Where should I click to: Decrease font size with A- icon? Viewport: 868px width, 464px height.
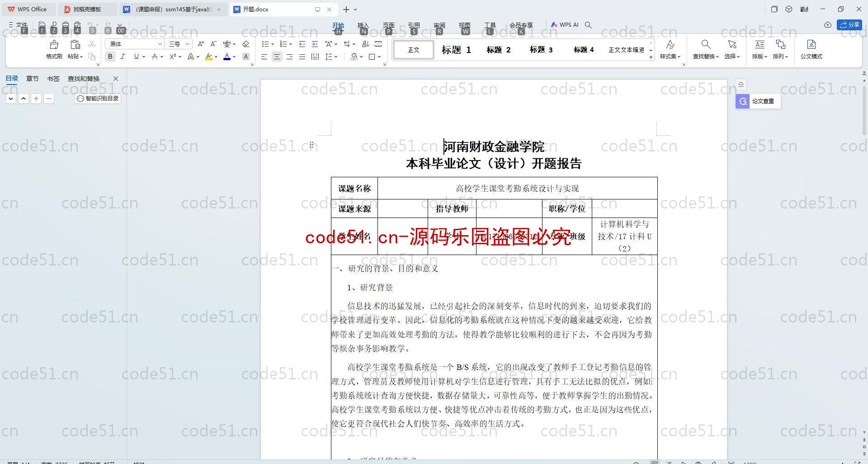213,44
